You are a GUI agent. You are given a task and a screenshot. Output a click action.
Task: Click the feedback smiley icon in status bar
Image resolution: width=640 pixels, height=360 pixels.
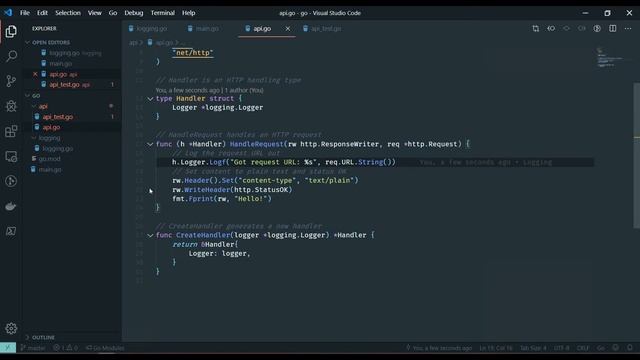(616, 348)
